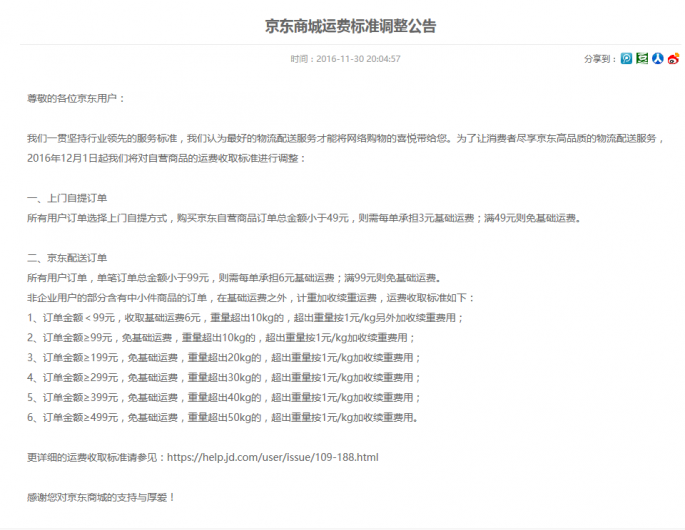
Task: Click rule 6 订单金额≥499元
Action: click(x=223, y=418)
